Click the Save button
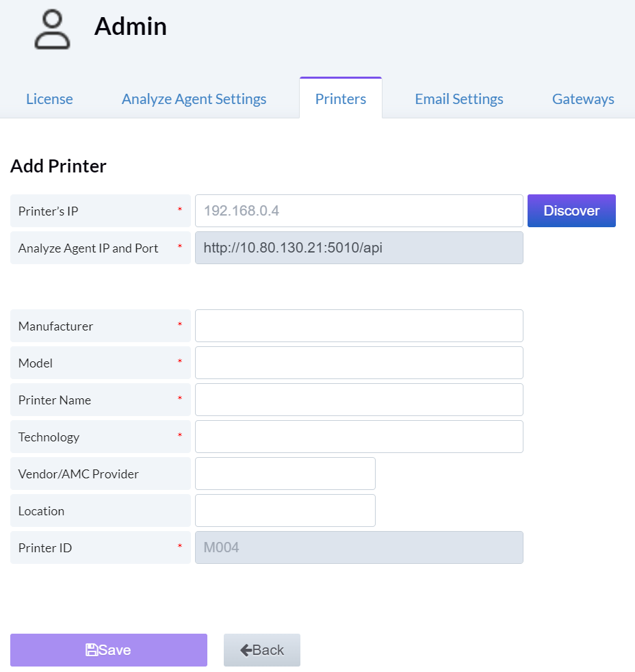This screenshot has height=672, width=635. coord(109,650)
